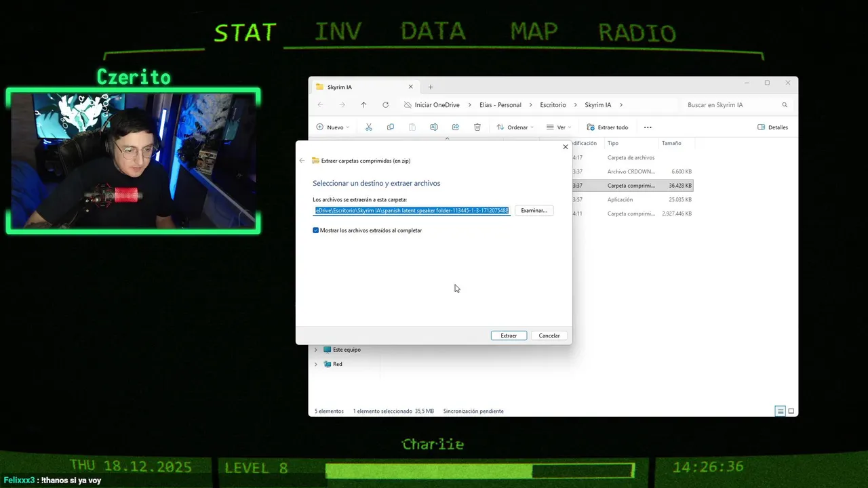Open the Detalles pane button
This screenshot has width=868, height=488.
coord(772,127)
